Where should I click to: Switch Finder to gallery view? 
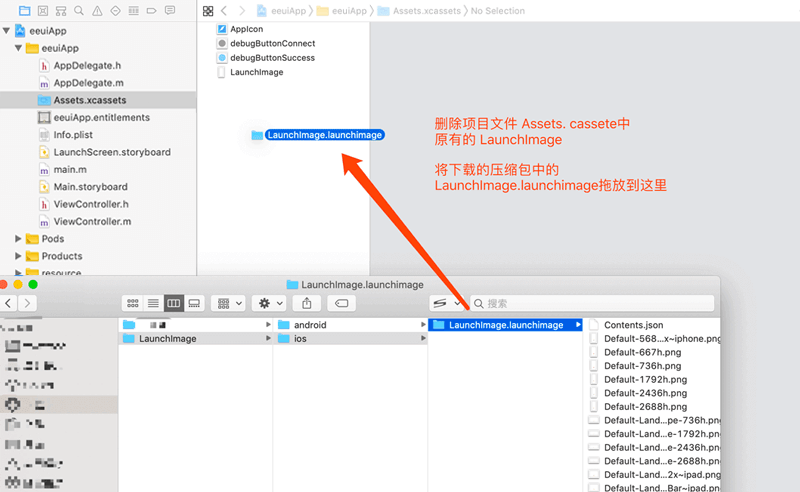point(194,303)
